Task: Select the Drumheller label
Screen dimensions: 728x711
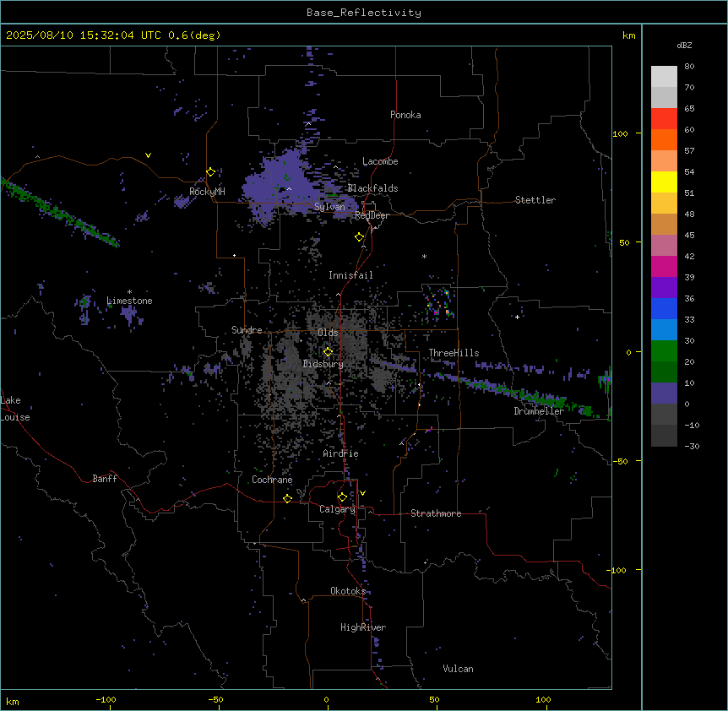Action: click(x=539, y=411)
